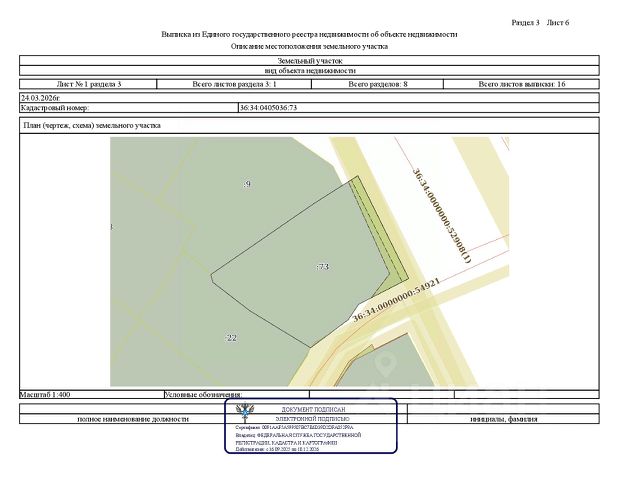Screen dimensions: 619x479
Task: Click the "Земельный участок" row
Action: click(309, 61)
